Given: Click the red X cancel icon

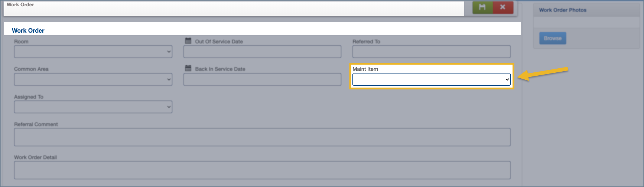Looking at the screenshot, I should 503,7.
